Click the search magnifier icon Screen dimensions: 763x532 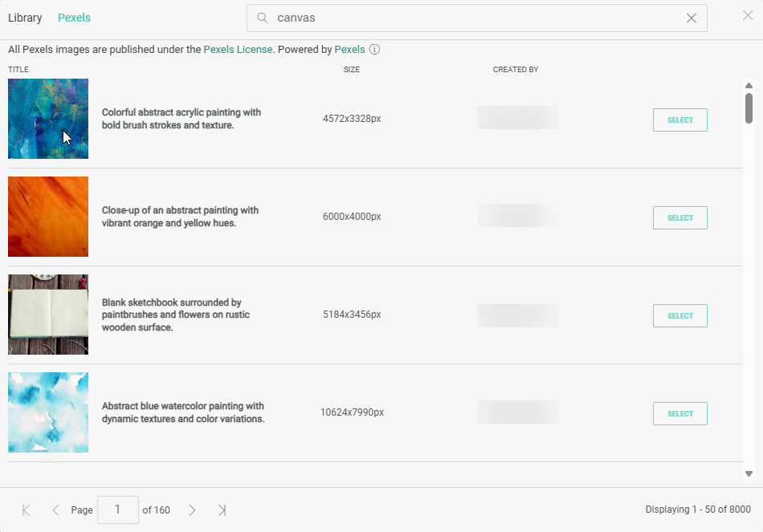[x=262, y=18]
